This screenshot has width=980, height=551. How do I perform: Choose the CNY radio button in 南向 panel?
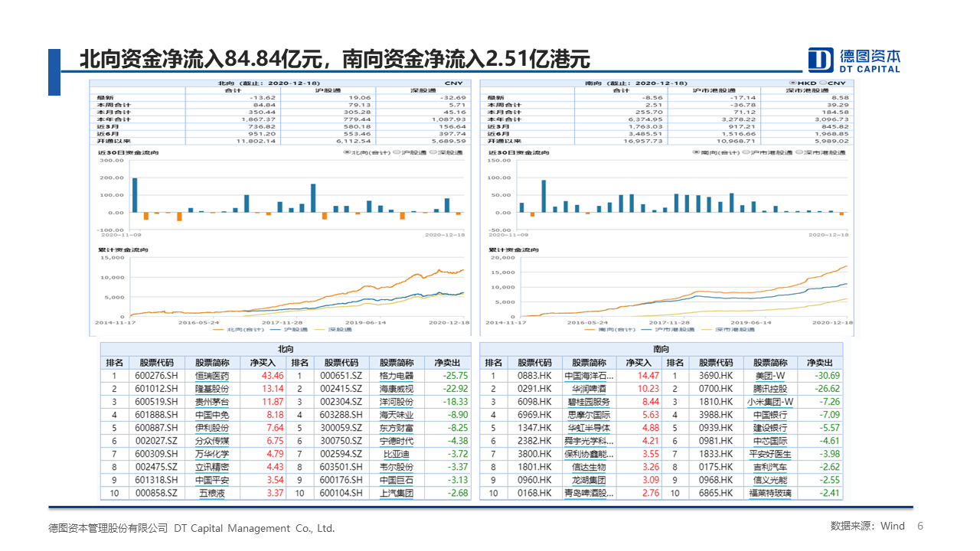coord(822,82)
